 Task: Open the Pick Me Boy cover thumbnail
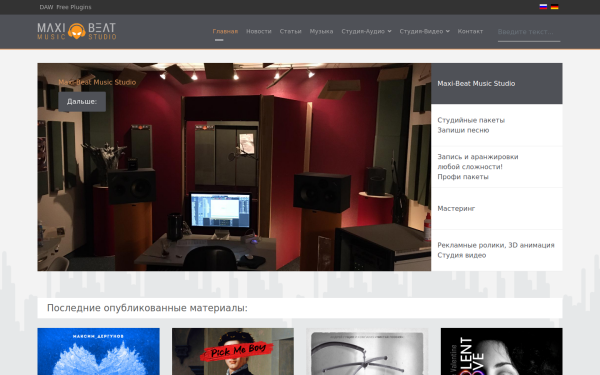233,351
